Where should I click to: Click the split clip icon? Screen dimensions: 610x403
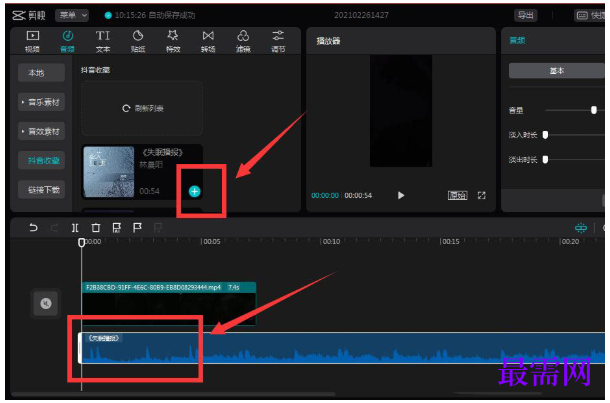coord(75,228)
